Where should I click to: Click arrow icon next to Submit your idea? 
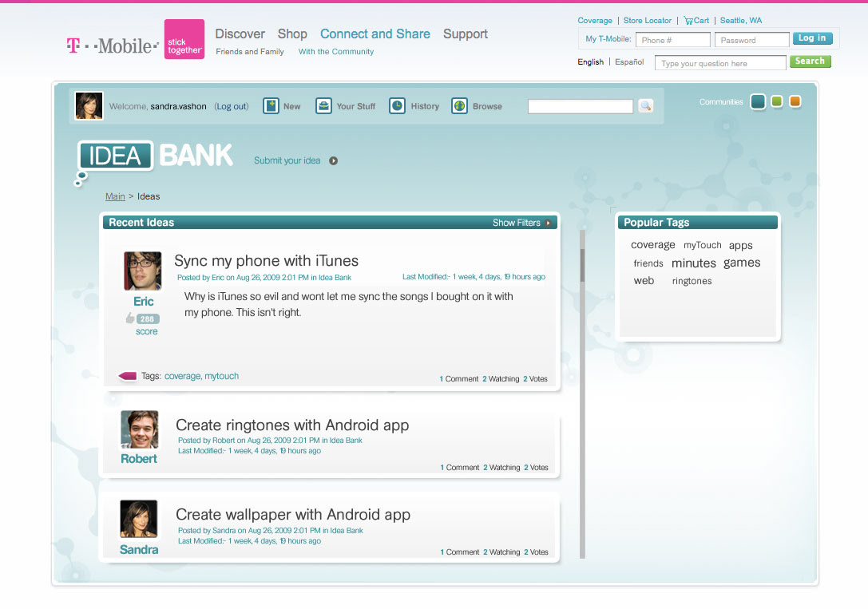pyautogui.click(x=333, y=161)
